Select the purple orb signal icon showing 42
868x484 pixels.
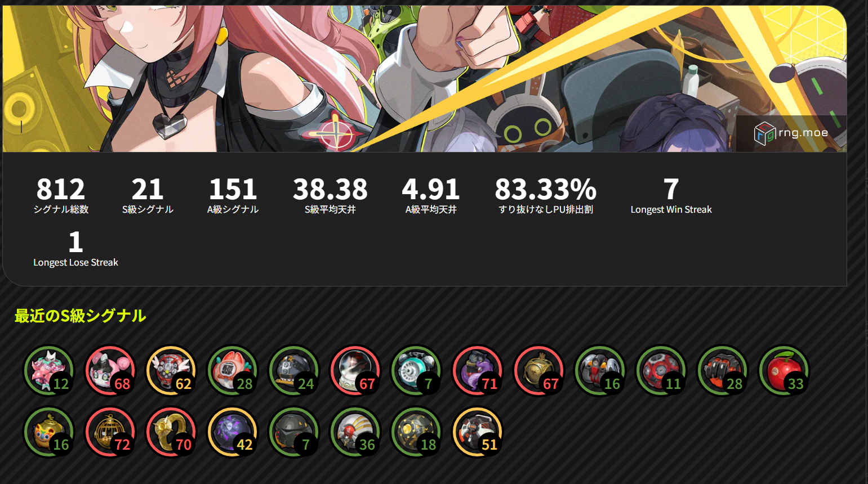233,432
